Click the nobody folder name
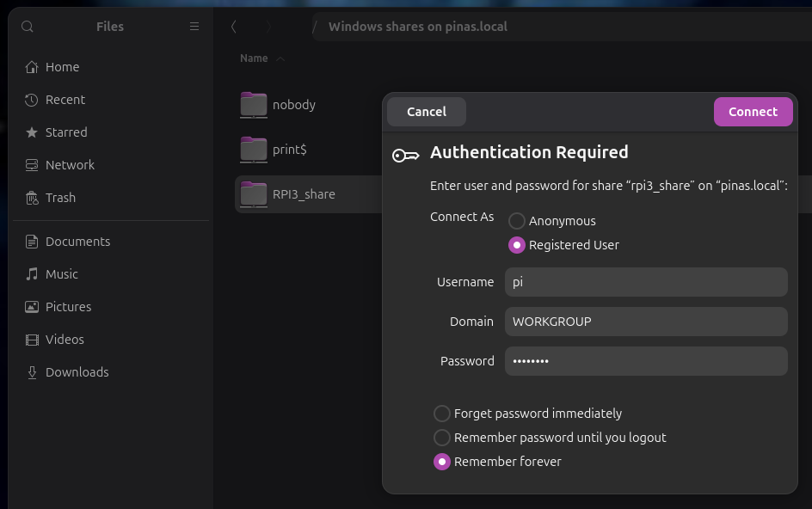 pos(293,105)
